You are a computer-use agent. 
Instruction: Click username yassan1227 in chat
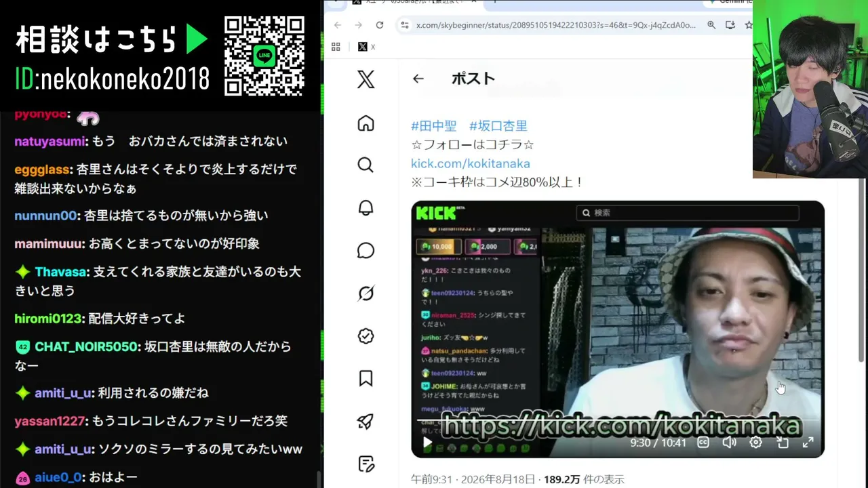(x=51, y=421)
